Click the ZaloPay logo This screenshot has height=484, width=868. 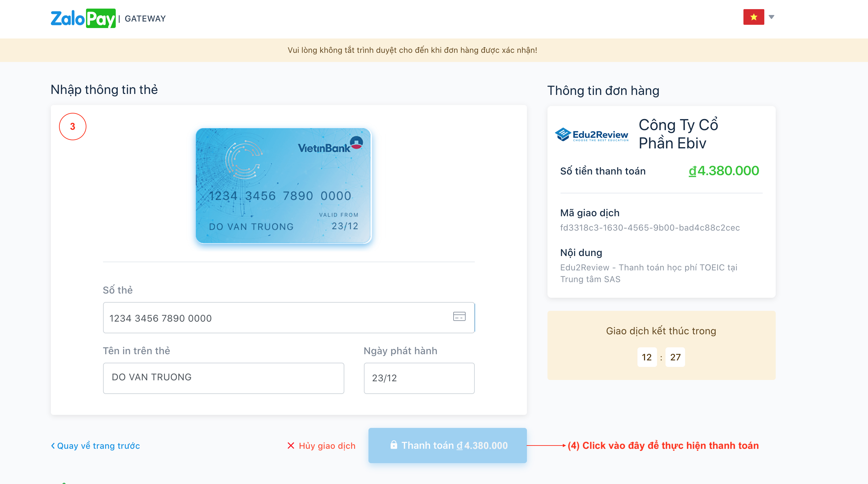[83, 18]
